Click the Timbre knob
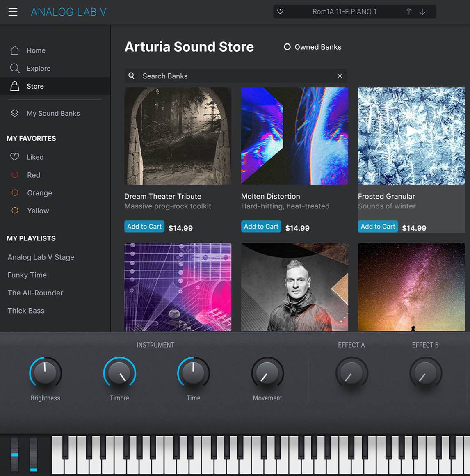This screenshot has width=470, height=476. tap(119, 373)
